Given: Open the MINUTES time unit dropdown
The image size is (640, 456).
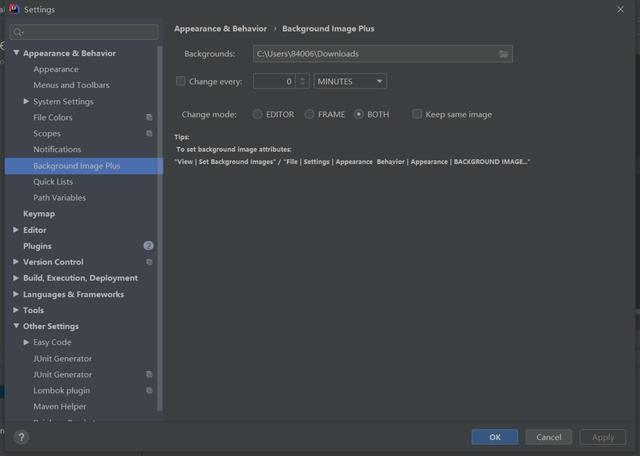Looking at the screenshot, I should 350,81.
